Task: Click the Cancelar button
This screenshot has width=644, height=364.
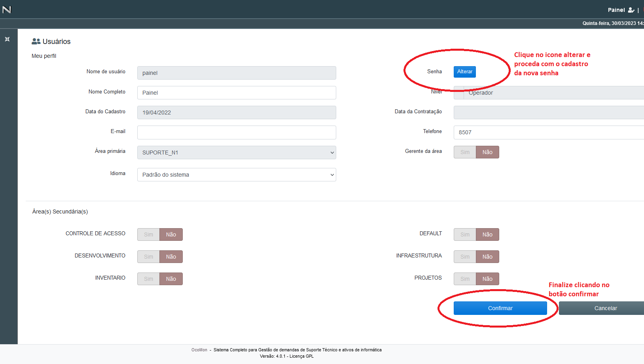Action: coord(601,308)
